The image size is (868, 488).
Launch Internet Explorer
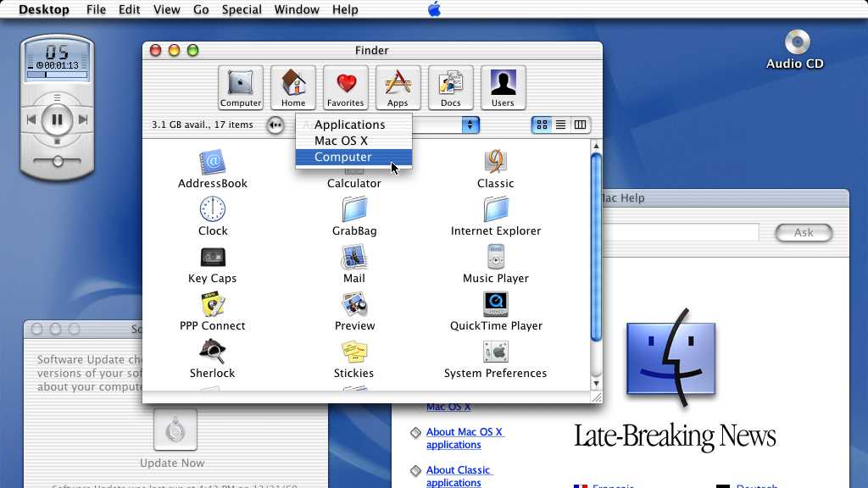click(x=495, y=210)
